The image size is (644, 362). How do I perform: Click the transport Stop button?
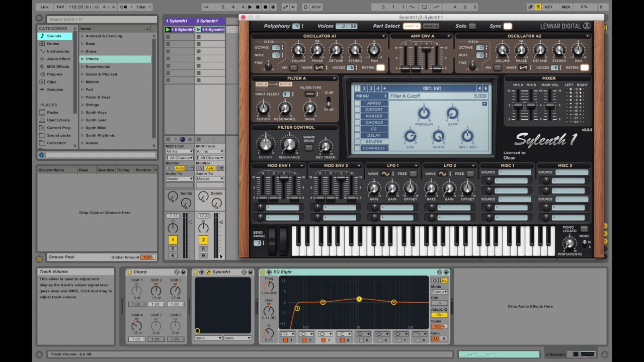(258, 7)
